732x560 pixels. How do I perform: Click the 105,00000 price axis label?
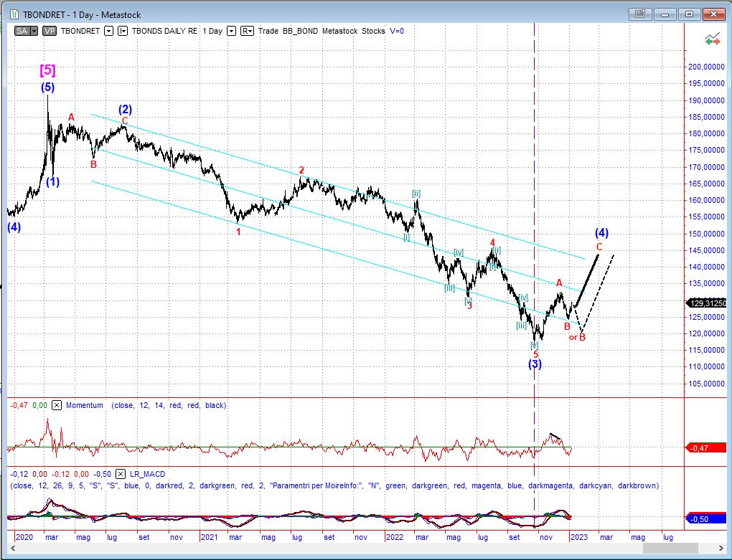coord(706,384)
